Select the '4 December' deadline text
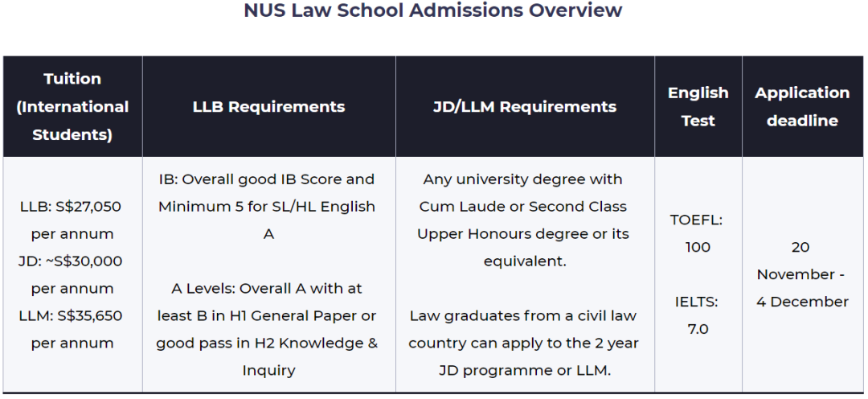The height and width of the screenshot is (399, 868). point(802,302)
